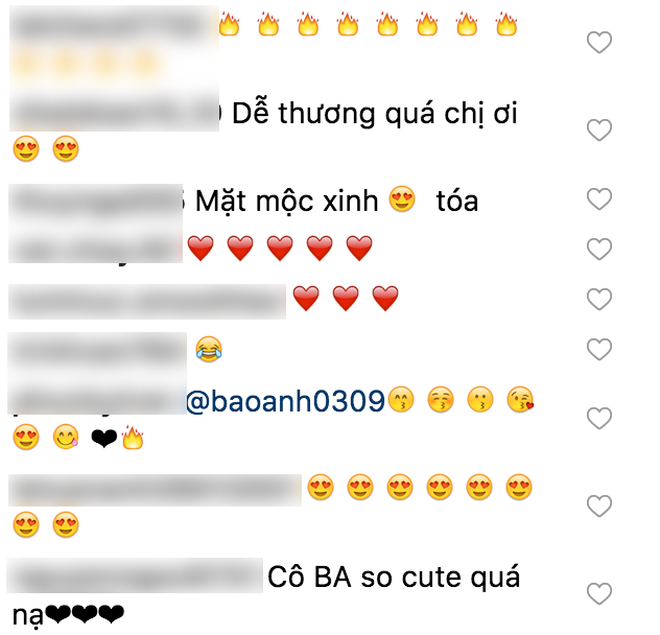Select the "Mặt mộc xinh" comment text

(287, 202)
